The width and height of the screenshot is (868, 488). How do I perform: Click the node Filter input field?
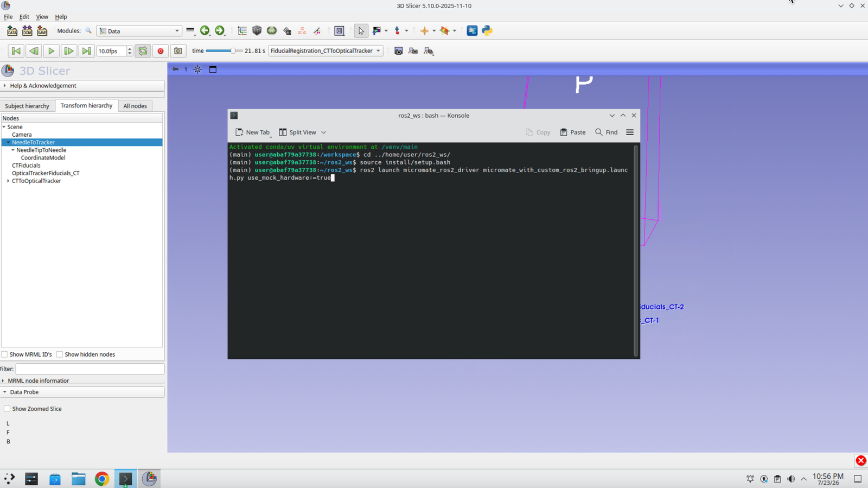point(90,369)
